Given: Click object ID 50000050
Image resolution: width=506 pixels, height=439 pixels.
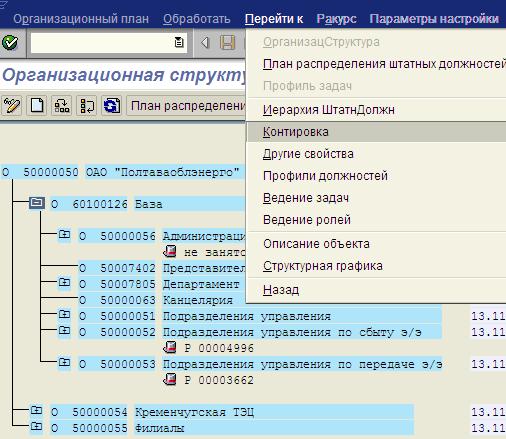Looking at the screenshot, I should (x=50, y=172).
